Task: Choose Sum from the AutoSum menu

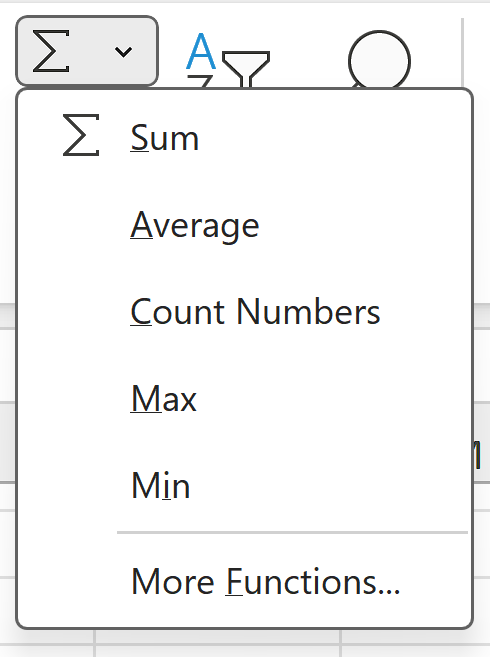Action: pyautogui.click(x=245, y=137)
